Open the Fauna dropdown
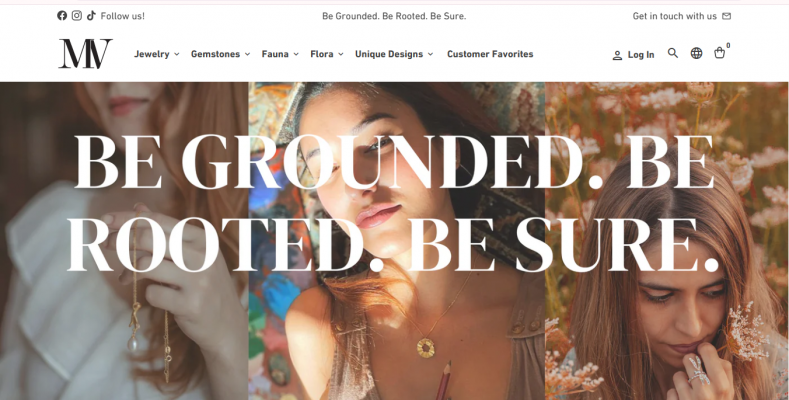789x400 pixels. (280, 54)
